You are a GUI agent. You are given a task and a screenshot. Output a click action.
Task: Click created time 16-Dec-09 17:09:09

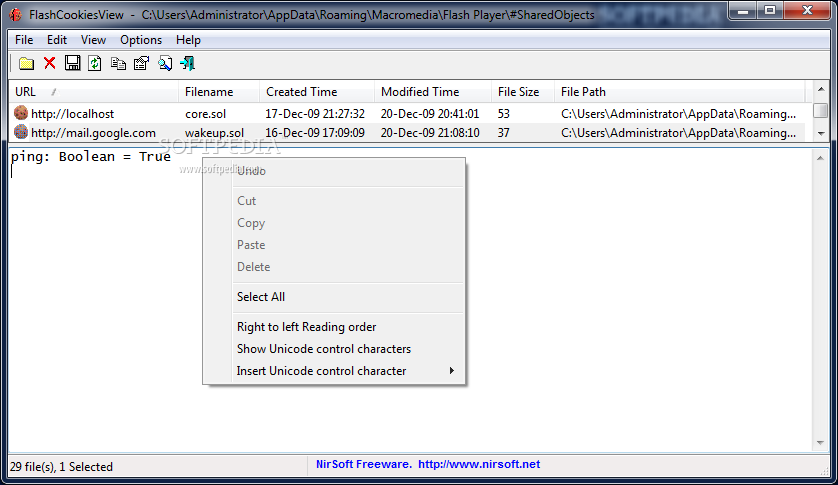coord(315,133)
